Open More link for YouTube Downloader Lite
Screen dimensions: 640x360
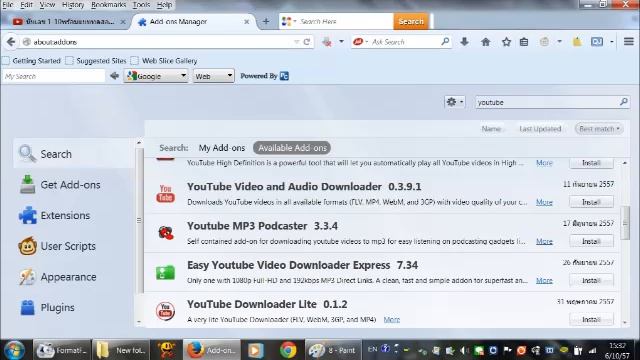pyautogui.click(x=391, y=319)
